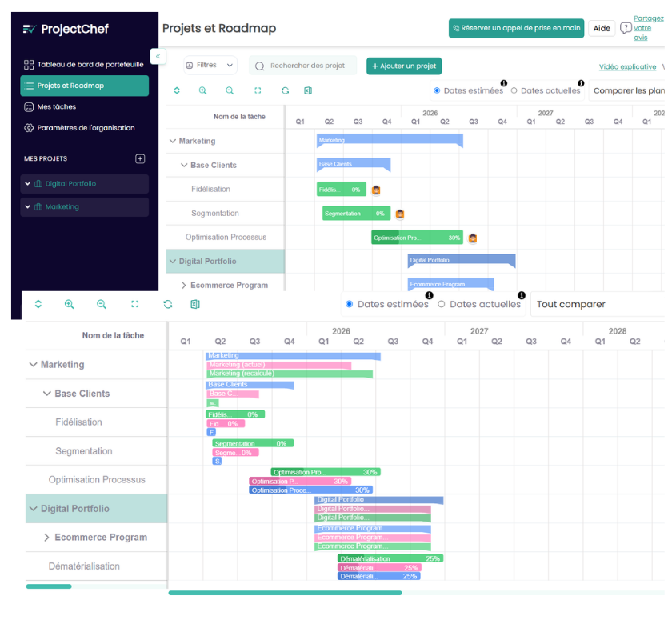Image resolution: width=672 pixels, height=624 pixels.
Task: Select Dates actuelles radio beside Comparer les plans
Action: pyautogui.click(x=514, y=91)
